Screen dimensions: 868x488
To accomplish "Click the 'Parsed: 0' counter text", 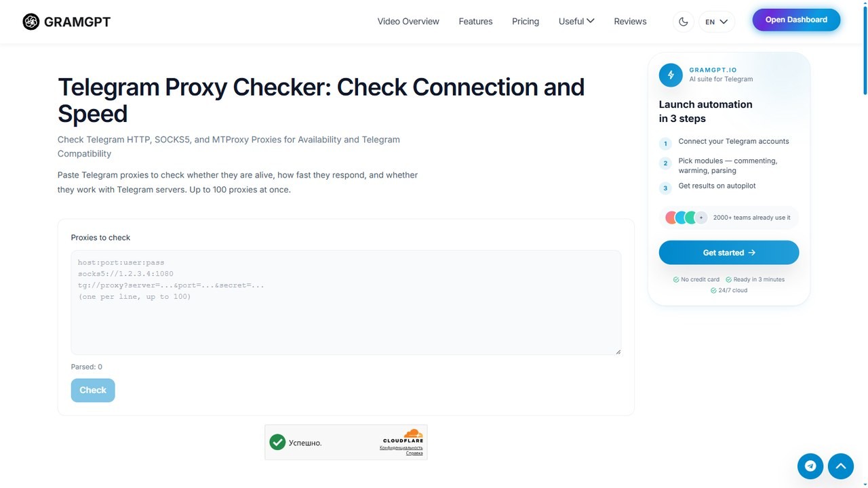I will pos(87,367).
